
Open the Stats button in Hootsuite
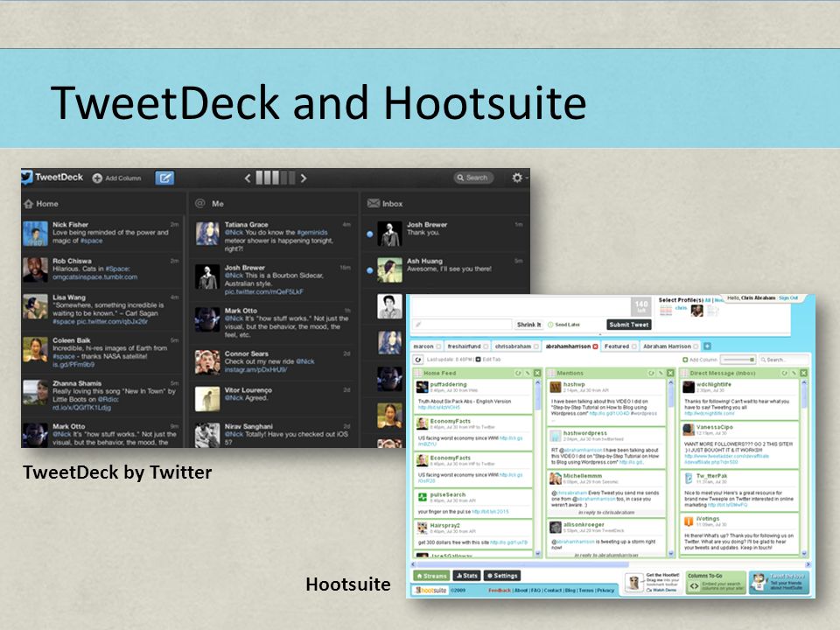point(466,576)
